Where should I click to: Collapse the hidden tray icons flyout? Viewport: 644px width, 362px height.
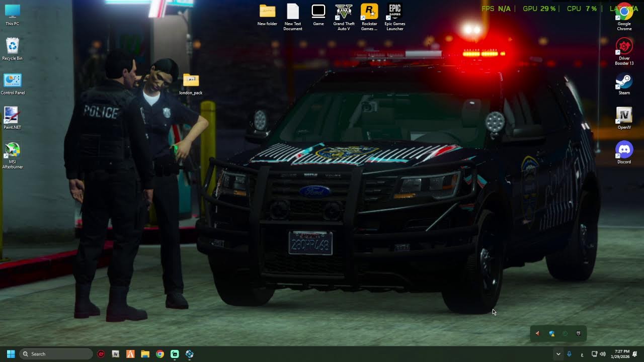pos(558,354)
